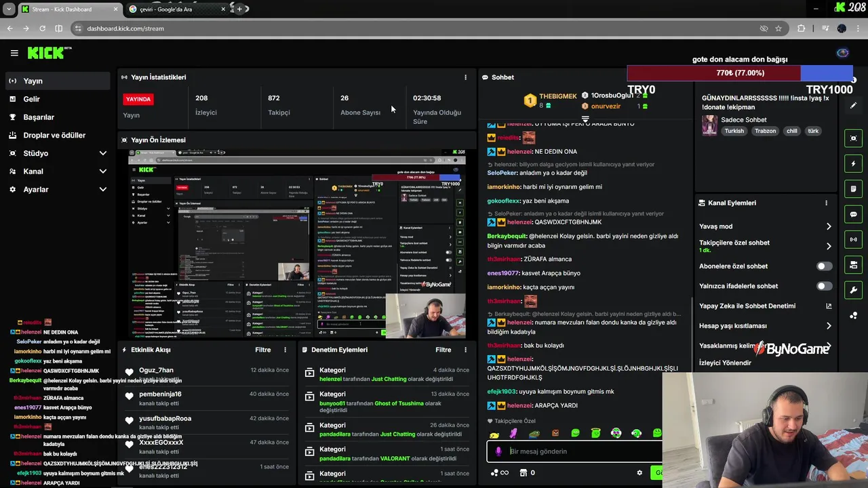This screenshot has width=868, height=488.
Task: Click the broadcast signal widget icon
Action: pos(853,239)
